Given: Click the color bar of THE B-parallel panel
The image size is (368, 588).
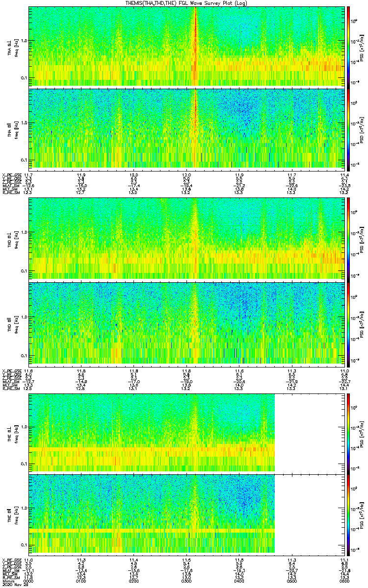Looking at the screenshot, I should point(349,514).
